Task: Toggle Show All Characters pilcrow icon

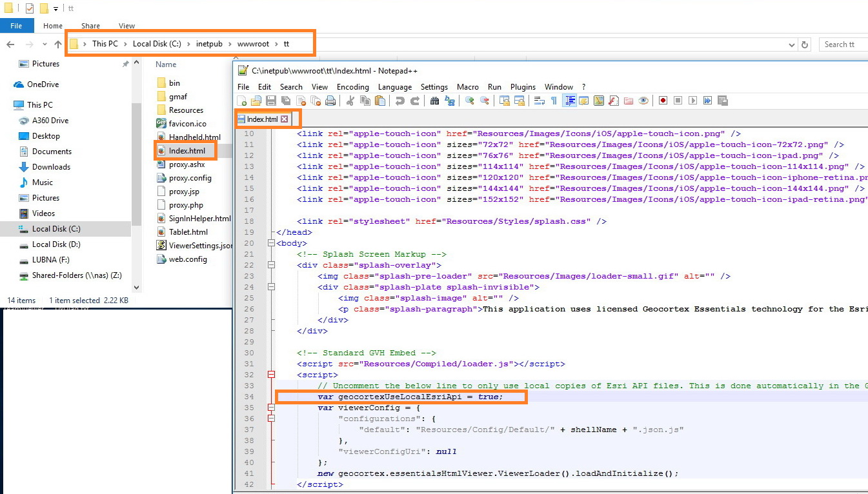Action: coord(554,101)
